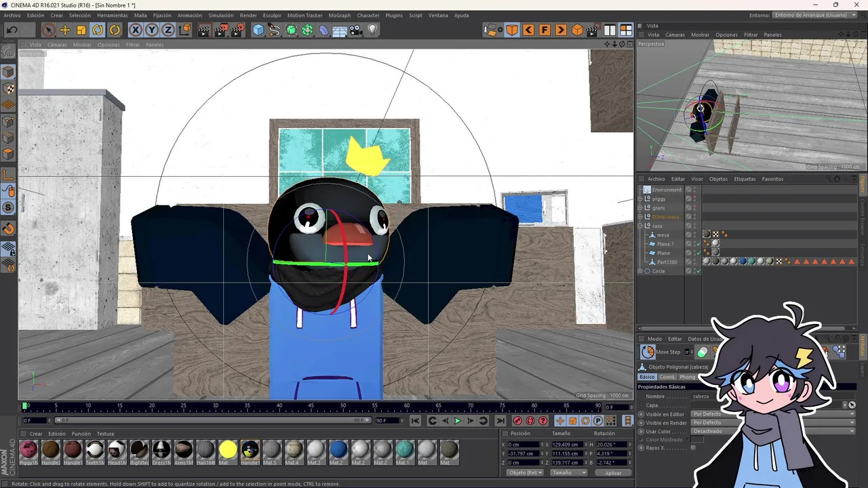Open the Archivo menu
Image resolution: width=868 pixels, height=488 pixels.
coord(12,15)
